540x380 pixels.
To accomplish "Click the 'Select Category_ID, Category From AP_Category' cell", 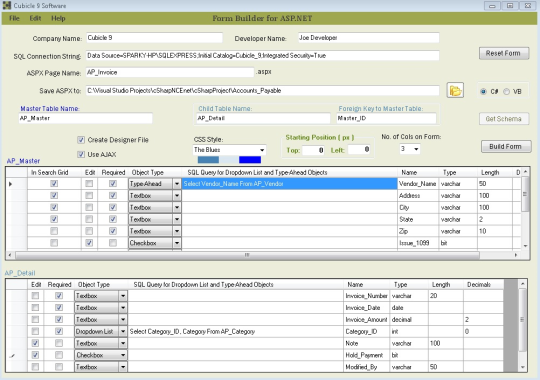I will (236, 331).
